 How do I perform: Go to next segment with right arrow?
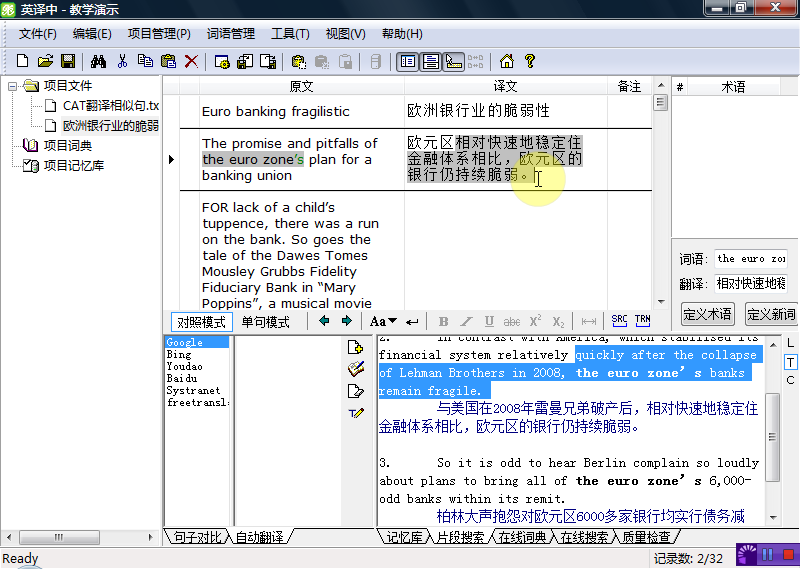point(346,321)
